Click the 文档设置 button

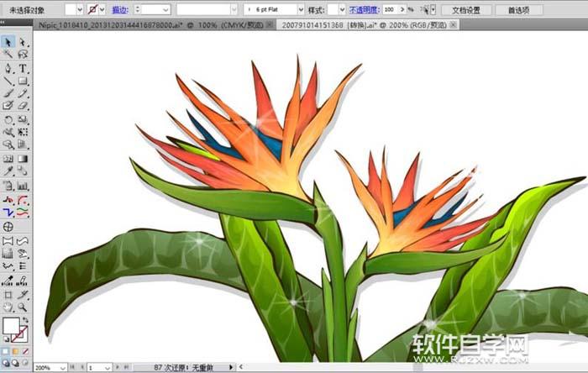click(466, 10)
